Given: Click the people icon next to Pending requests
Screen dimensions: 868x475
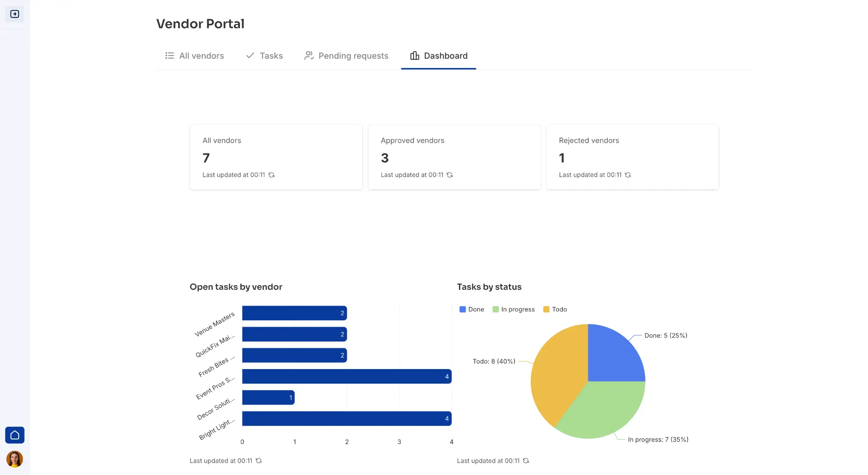Looking at the screenshot, I should pyautogui.click(x=309, y=56).
